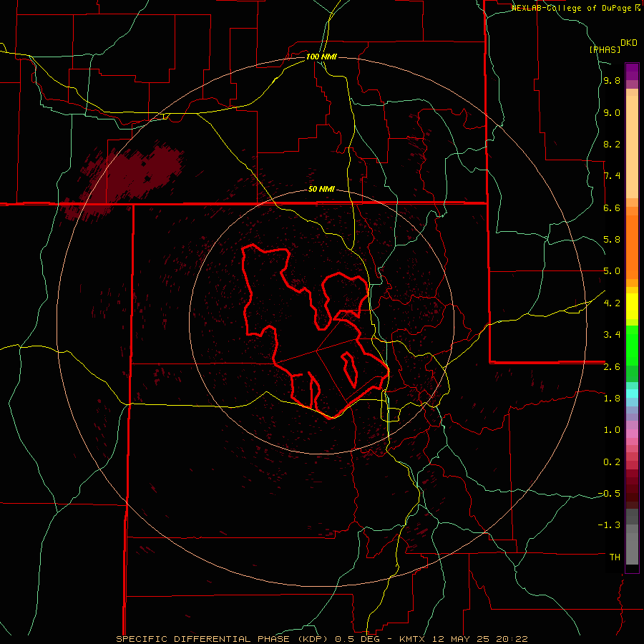
Task: Click the TH threshold label
Action: click(x=615, y=557)
